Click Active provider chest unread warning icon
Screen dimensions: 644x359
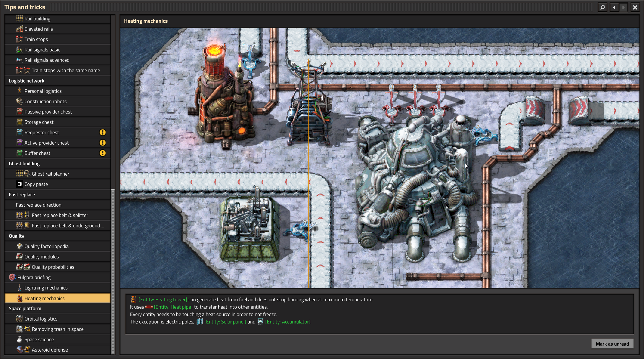pos(103,143)
